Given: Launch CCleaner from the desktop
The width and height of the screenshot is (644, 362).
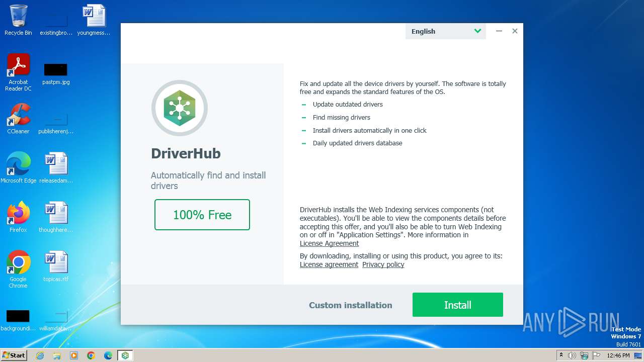Looking at the screenshot, I should click(x=18, y=119).
